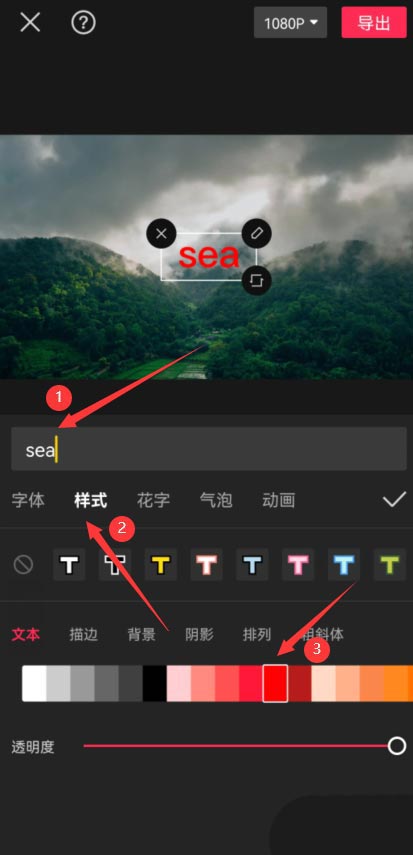Switch to the 花字 tab
The width and height of the screenshot is (413, 855).
(x=153, y=500)
